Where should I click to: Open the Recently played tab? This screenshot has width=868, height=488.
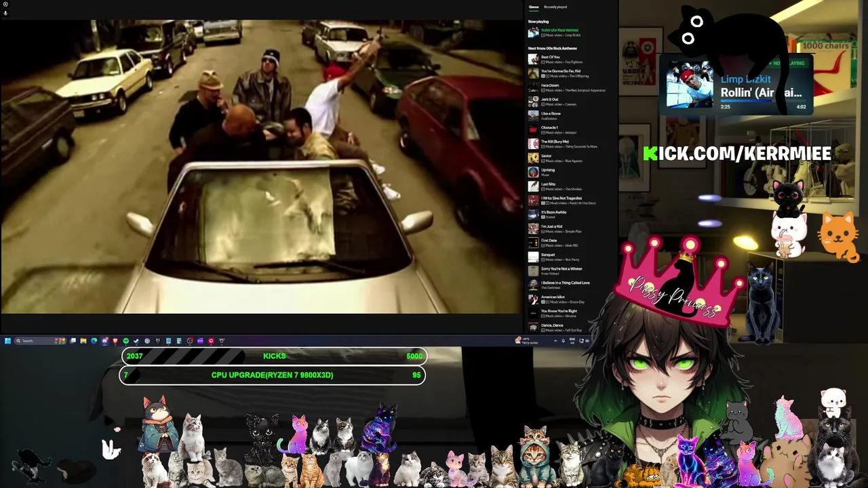(555, 7)
